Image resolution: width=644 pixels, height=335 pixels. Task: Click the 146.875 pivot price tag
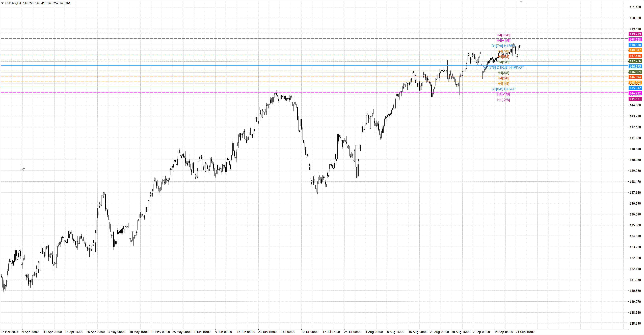coord(635,67)
